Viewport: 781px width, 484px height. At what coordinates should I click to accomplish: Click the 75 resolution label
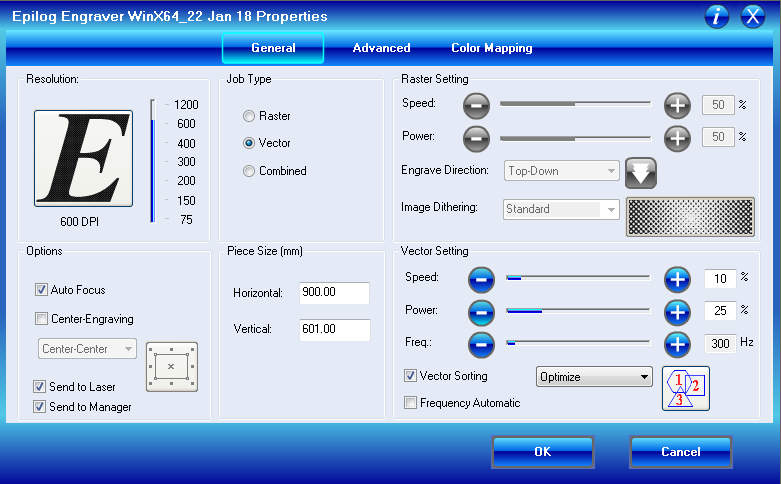pyautogui.click(x=186, y=220)
